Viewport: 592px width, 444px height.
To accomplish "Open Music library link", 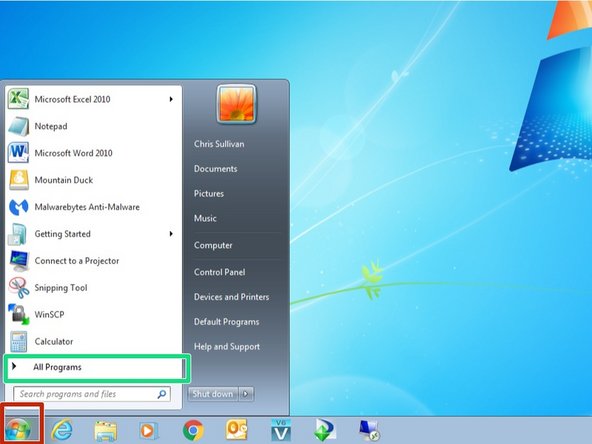I will tap(205, 218).
